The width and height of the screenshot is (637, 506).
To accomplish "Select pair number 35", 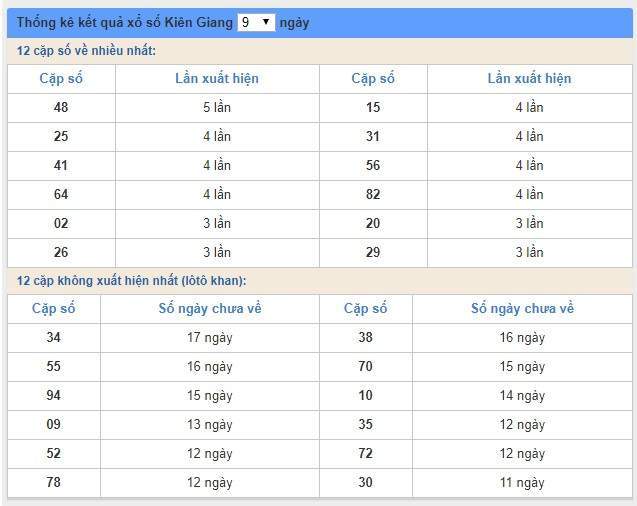I will click(366, 424).
